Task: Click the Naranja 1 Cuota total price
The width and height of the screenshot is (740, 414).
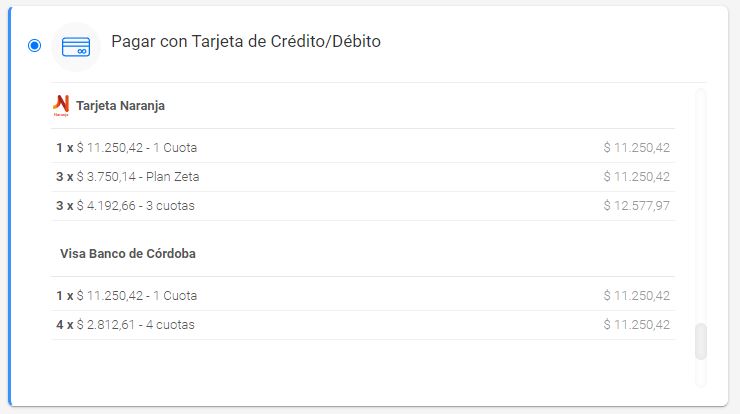Action: click(637, 148)
